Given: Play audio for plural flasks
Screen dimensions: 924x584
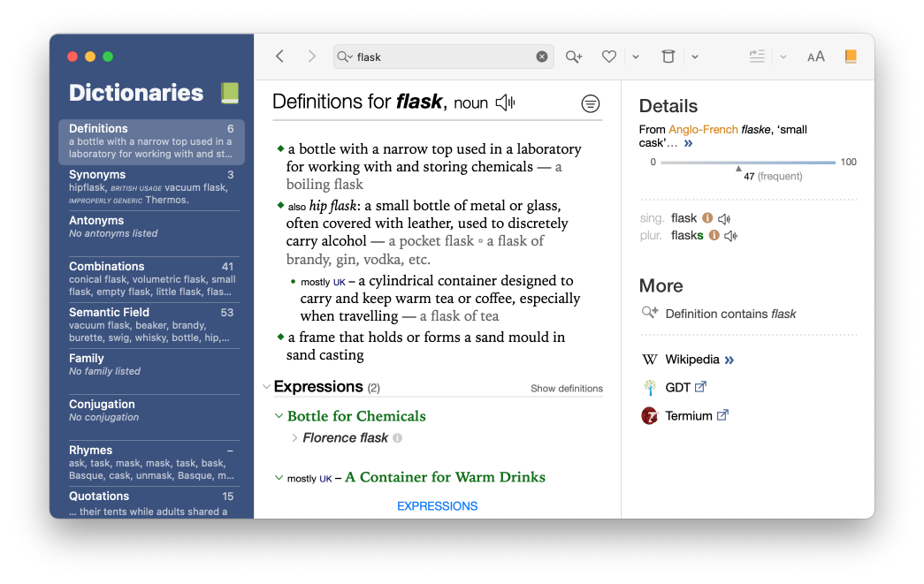Looking at the screenshot, I should pos(730,236).
